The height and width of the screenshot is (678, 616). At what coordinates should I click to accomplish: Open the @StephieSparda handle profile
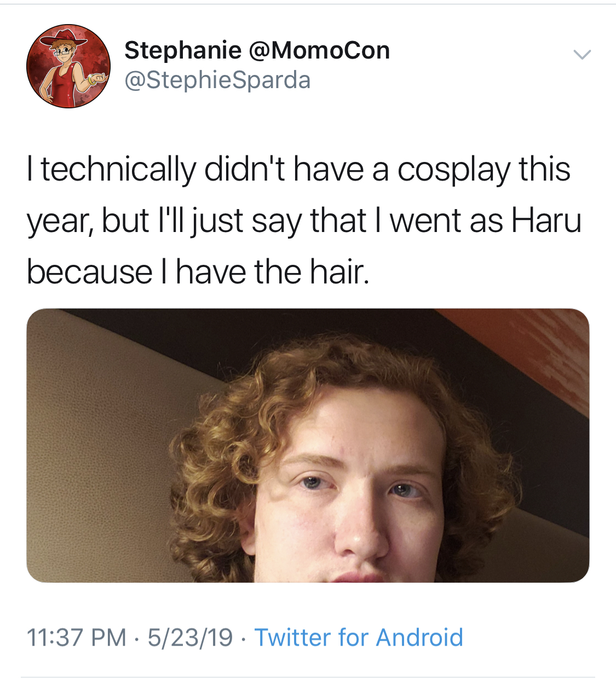(217, 80)
